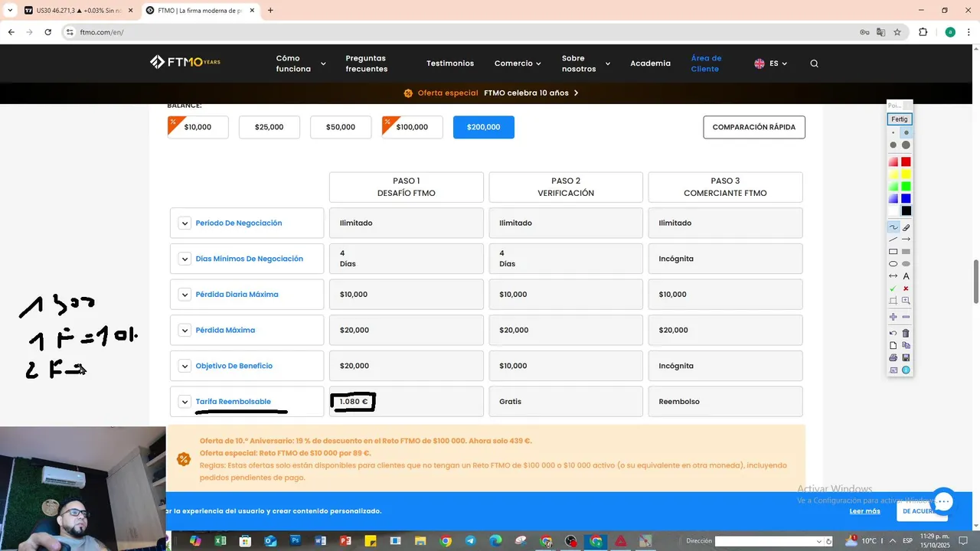The height and width of the screenshot is (551, 980).
Task: Click the floppy disk save icon
Action: pyautogui.click(x=906, y=357)
